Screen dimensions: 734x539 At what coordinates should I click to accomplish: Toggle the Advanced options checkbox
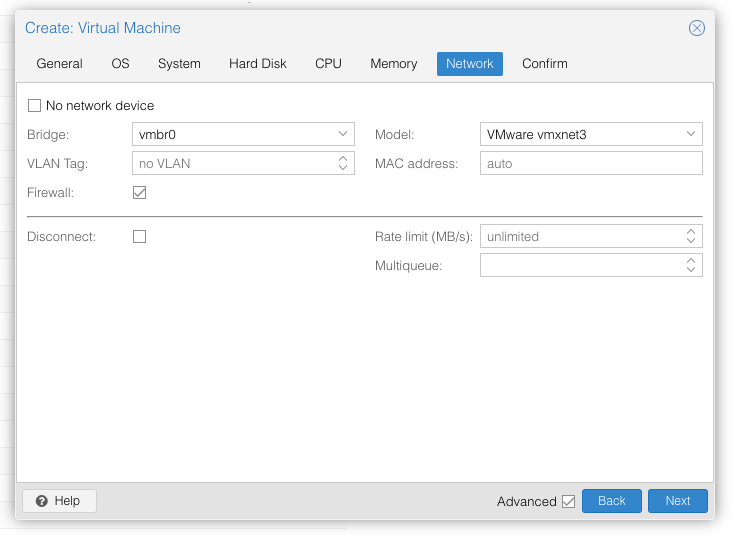tap(568, 502)
